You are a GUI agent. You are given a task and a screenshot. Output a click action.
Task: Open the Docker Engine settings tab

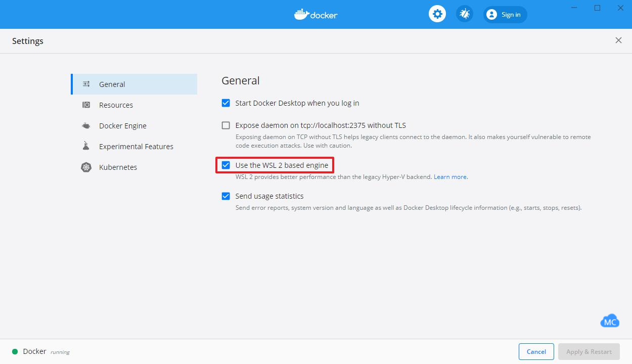[134, 125]
